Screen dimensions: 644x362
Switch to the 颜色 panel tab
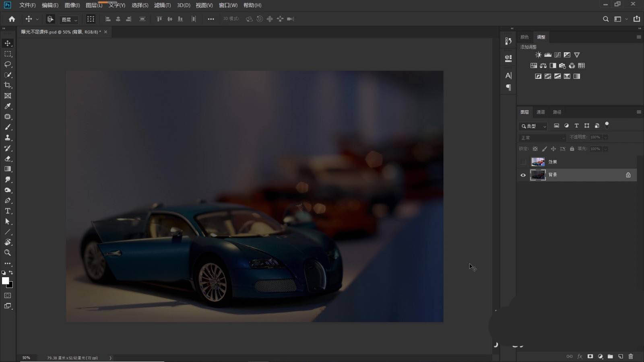(x=524, y=37)
